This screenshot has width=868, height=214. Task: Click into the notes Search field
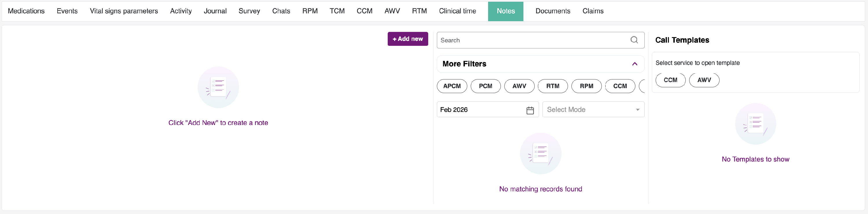(540, 40)
